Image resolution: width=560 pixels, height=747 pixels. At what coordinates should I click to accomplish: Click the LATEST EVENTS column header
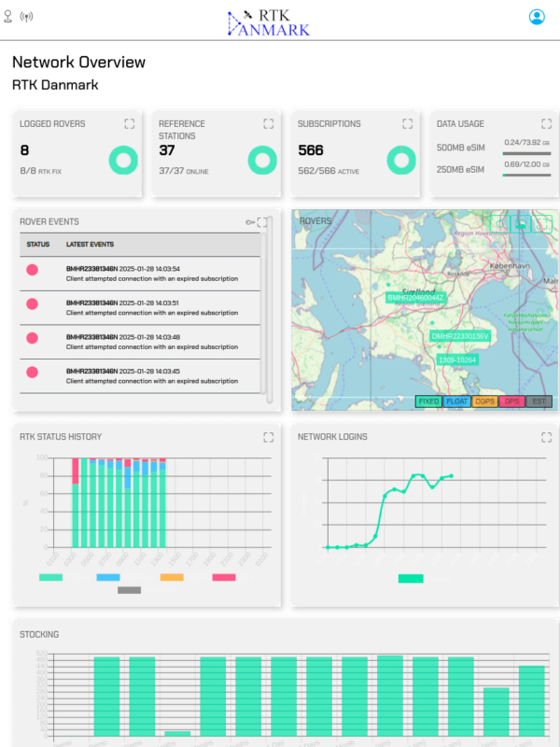click(x=90, y=245)
